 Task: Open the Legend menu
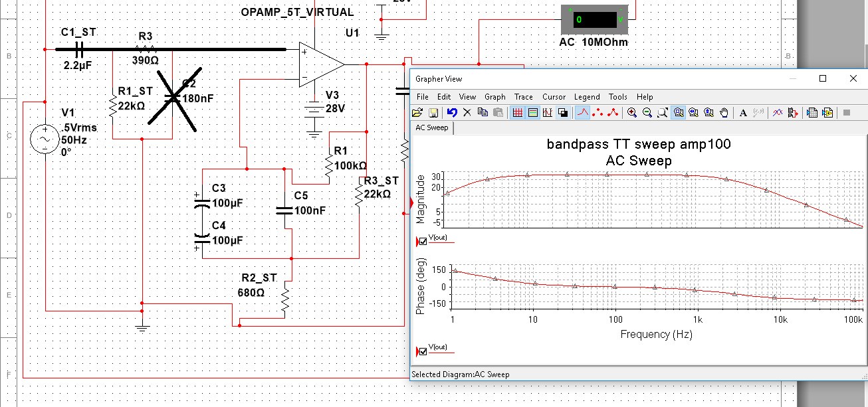pyautogui.click(x=587, y=97)
